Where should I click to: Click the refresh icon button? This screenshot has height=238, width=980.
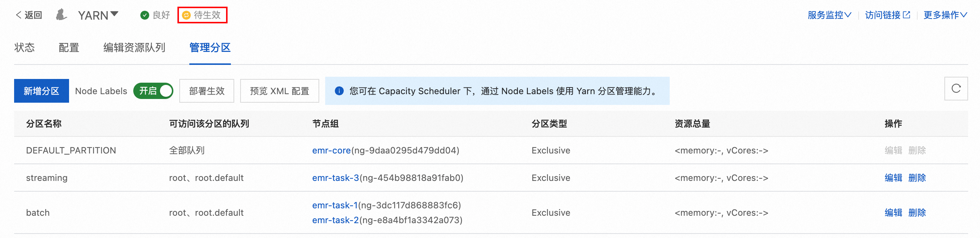tap(955, 89)
